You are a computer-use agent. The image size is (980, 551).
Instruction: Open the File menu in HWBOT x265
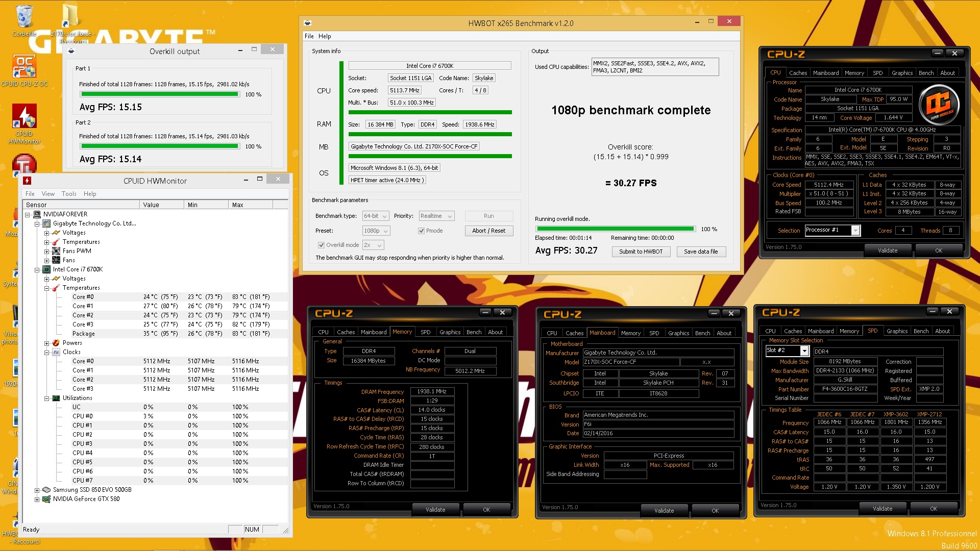pos(309,36)
